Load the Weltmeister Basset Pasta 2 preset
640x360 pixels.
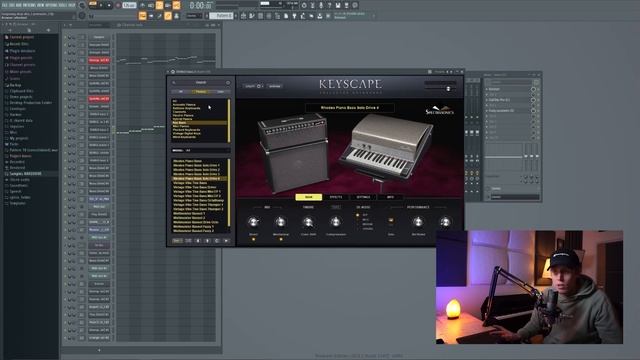193,231
